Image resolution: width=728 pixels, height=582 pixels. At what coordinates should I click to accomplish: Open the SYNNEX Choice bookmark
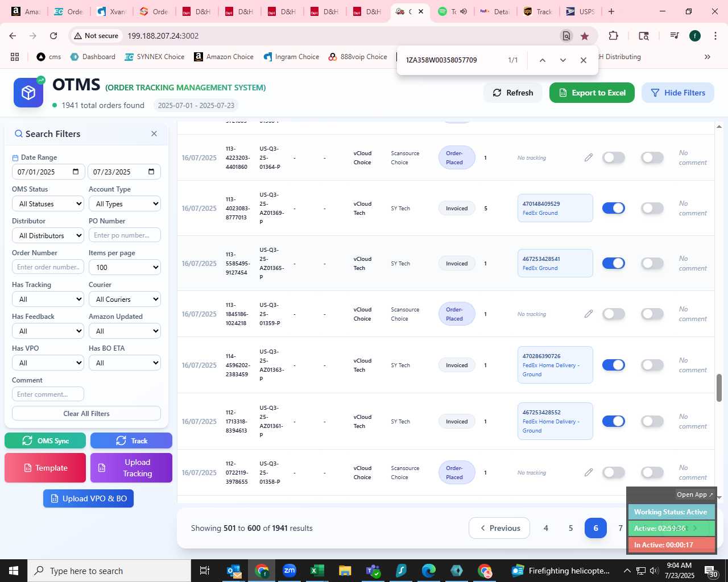(x=155, y=57)
